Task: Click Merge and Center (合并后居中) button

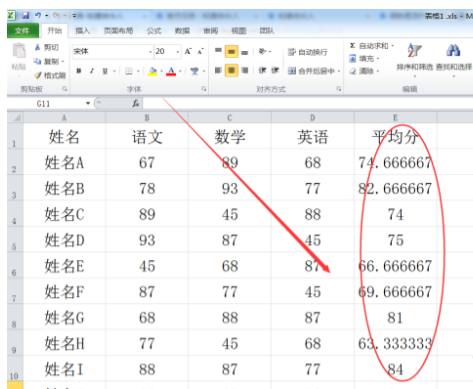Action: tap(311, 71)
